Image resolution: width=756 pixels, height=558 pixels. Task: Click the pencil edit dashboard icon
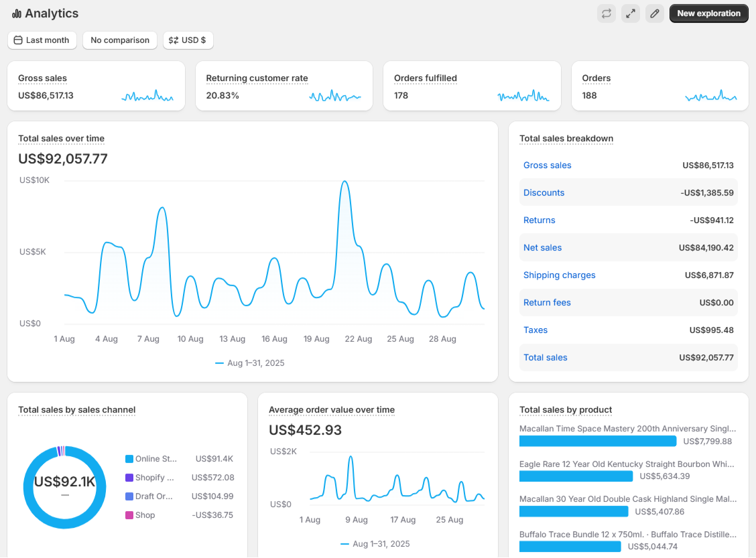pos(655,13)
